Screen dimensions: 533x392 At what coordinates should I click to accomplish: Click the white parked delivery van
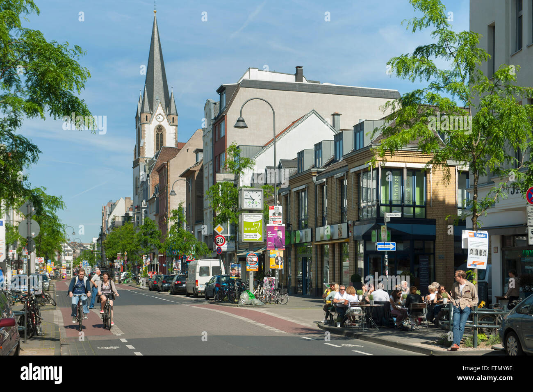coord(204,277)
